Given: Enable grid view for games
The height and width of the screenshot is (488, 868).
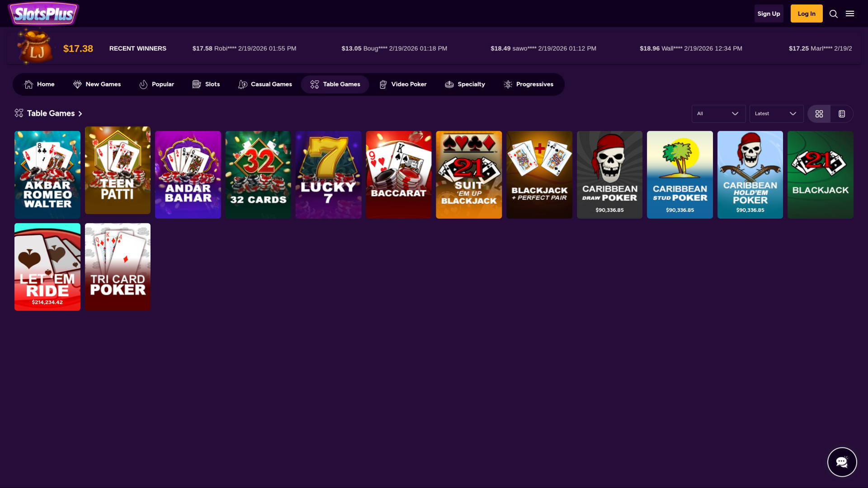Looking at the screenshot, I should (819, 113).
